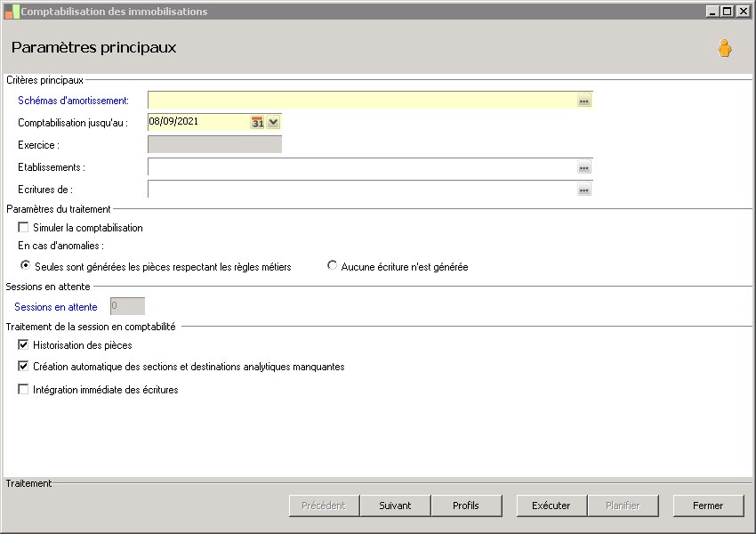Enable Intégration immédiate des écritures

(24, 390)
